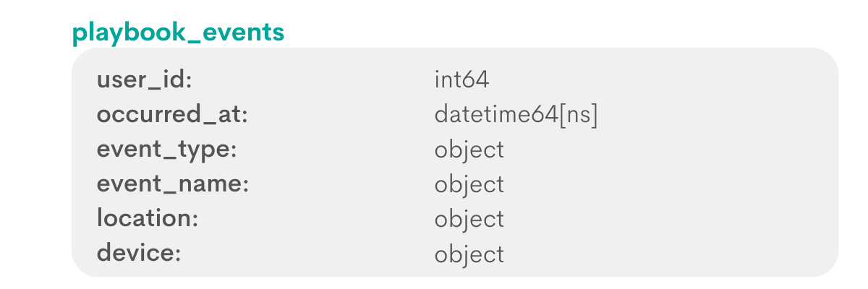Click the object type beside location
This screenshot has width=868, height=289.
click(469, 220)
